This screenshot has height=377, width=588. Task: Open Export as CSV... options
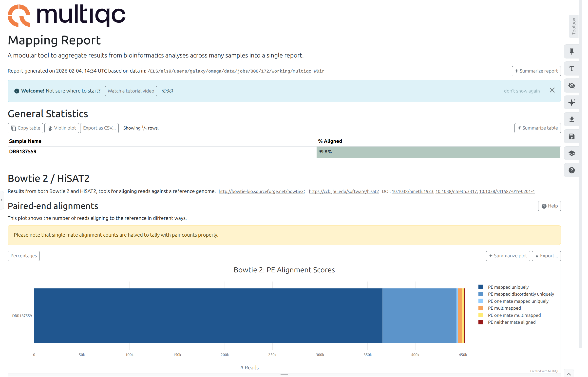click(99, 128)
